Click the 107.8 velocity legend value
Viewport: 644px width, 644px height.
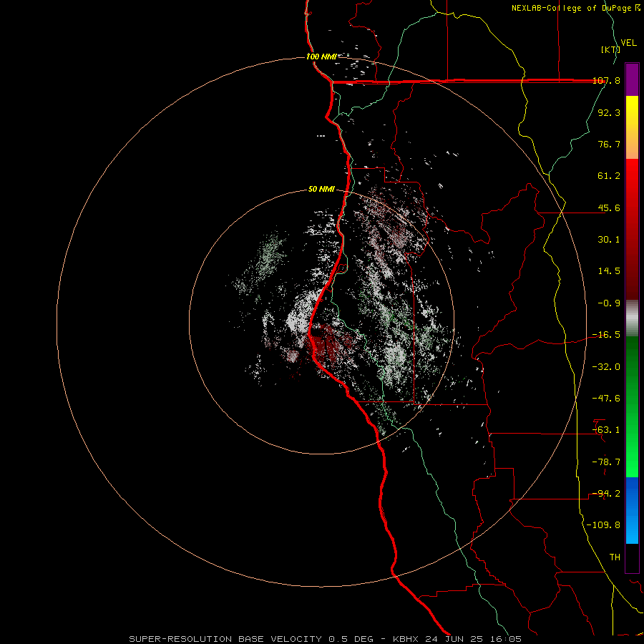click(607, 81)
